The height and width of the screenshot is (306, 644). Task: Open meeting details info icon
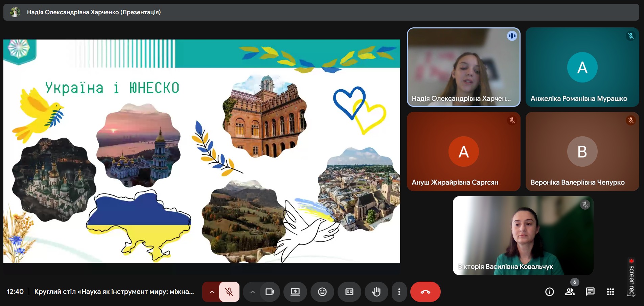(x=549, y=291)
